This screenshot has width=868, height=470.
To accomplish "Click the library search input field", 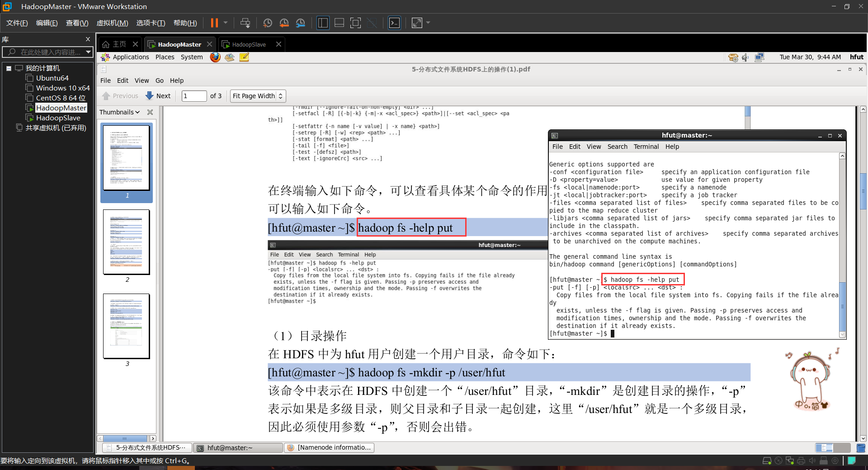I will pos(43,52).
